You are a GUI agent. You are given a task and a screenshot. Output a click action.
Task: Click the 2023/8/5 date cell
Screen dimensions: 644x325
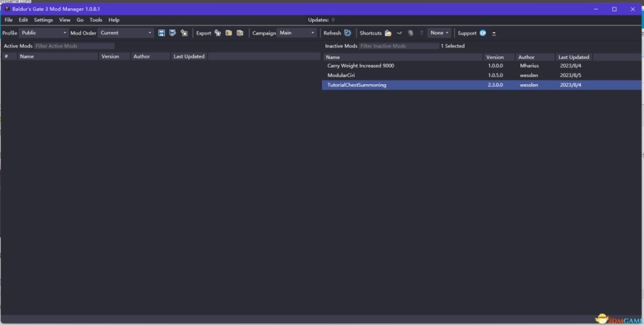coord(571,75)
